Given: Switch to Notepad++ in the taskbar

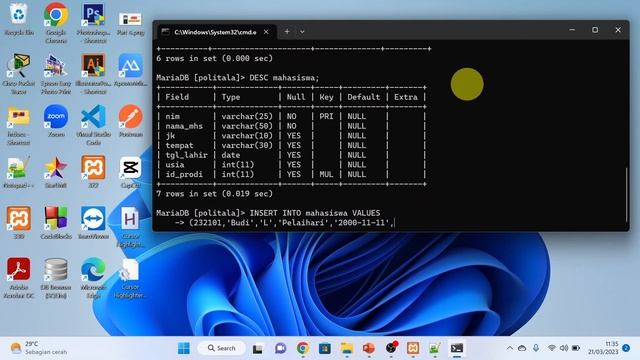Looking at the screenshot, I should coord(435,348).
